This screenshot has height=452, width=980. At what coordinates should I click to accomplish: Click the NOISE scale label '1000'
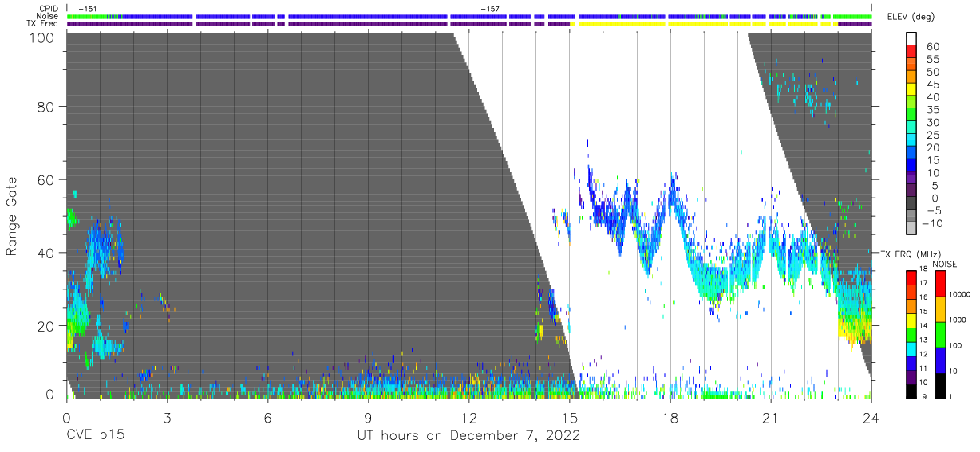click(958, 320)
